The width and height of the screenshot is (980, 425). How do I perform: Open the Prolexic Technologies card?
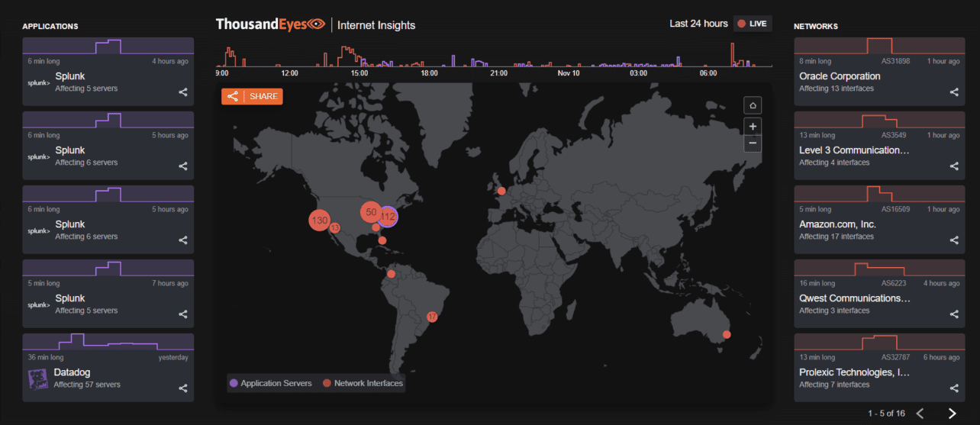point(879,367)
